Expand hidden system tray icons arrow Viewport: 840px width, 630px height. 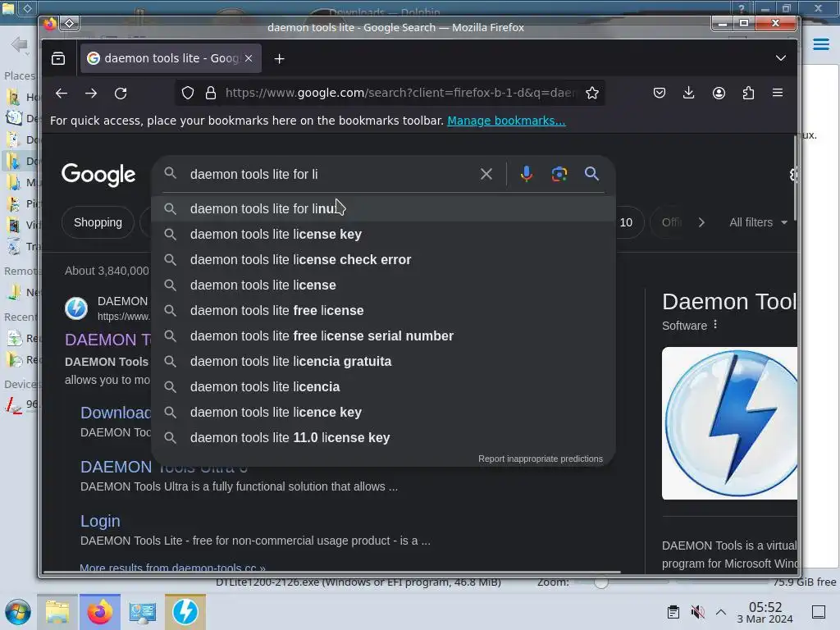pos(721,612)
